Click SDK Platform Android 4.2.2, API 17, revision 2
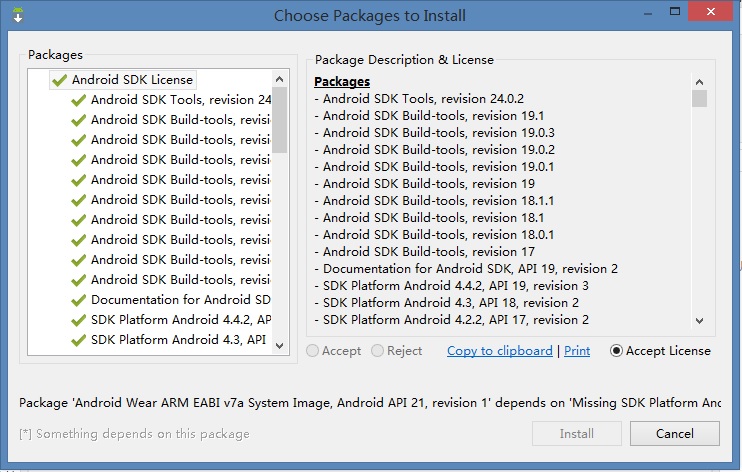 [x=452, y=321]
